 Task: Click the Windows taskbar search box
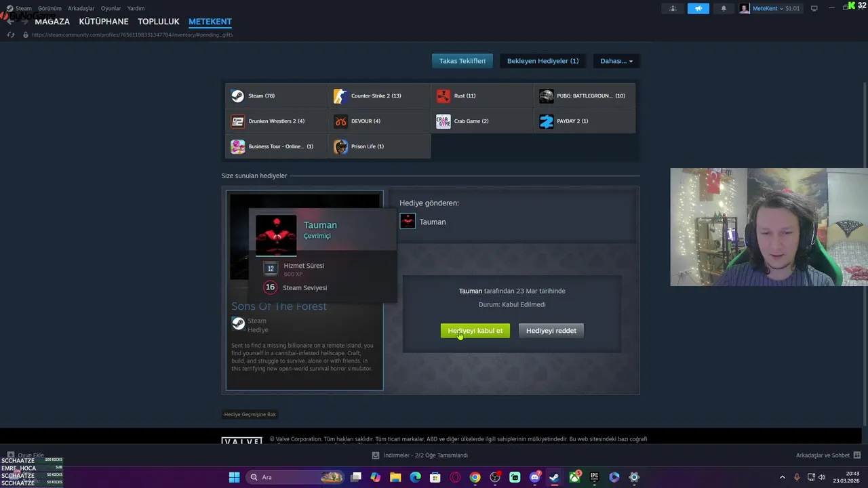pos(295,477)
